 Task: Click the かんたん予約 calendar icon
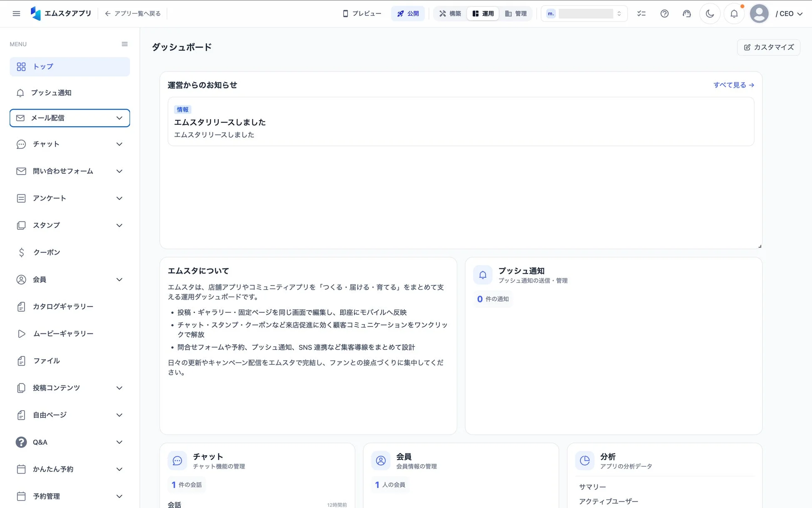tap(21, 469)
